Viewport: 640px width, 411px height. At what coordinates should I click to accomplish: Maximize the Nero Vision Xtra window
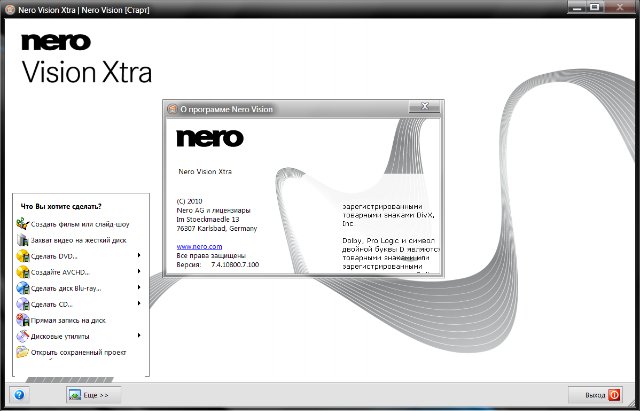pyautogui.click(x=596, y=6)
